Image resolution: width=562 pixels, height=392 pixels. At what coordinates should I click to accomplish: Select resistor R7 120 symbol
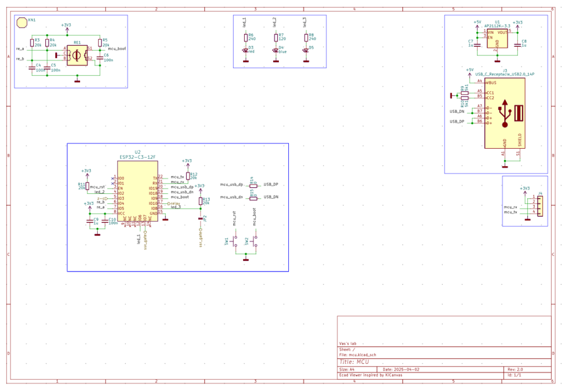[x=276, y=37]
